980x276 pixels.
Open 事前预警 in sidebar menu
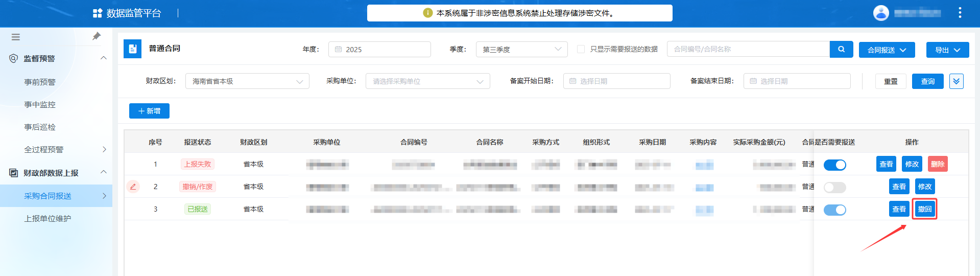40,82
